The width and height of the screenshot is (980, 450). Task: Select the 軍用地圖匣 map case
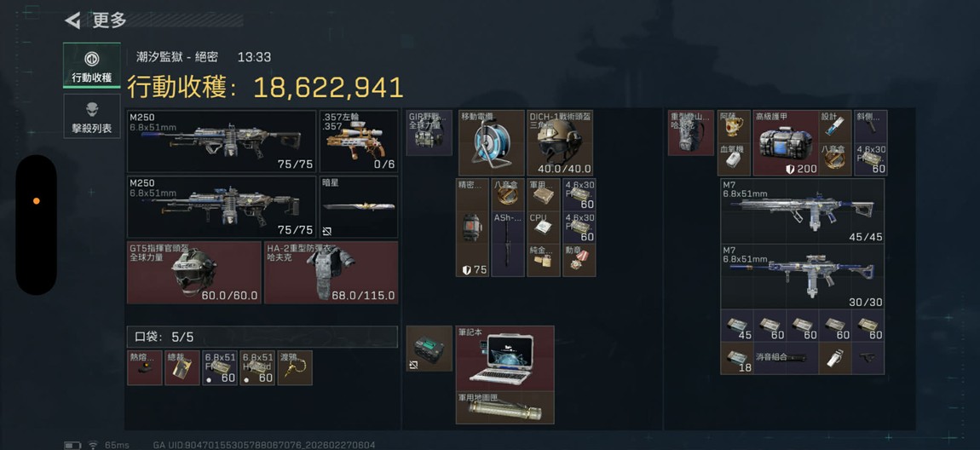point(505,408)
